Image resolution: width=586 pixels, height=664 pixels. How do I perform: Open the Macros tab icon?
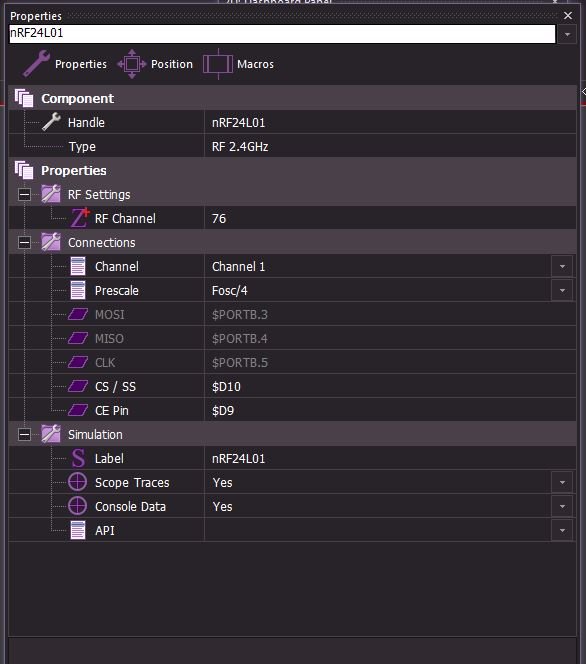[x=218, y=64]
